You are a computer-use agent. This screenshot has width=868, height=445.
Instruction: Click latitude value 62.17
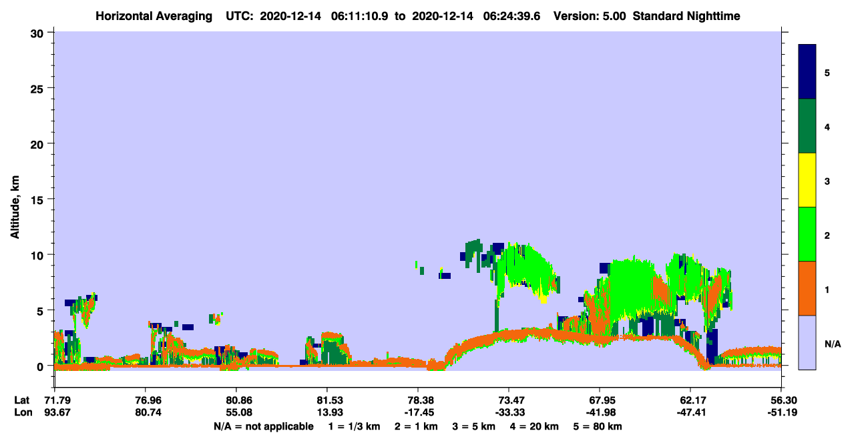tap(690, 400)
